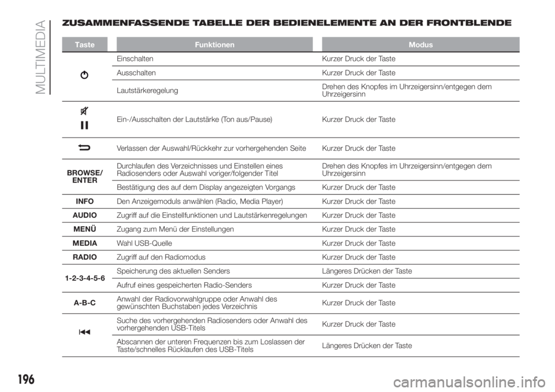Click the MULTIMEDIA side label
This screenshot has width=555, height=392.
pos(41,57)
